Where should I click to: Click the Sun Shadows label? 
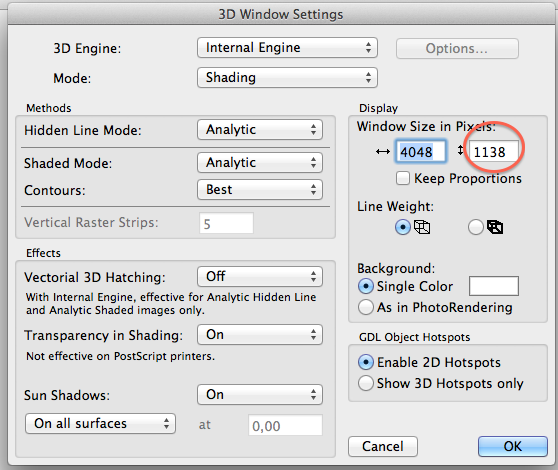click(x=67, y=395)
